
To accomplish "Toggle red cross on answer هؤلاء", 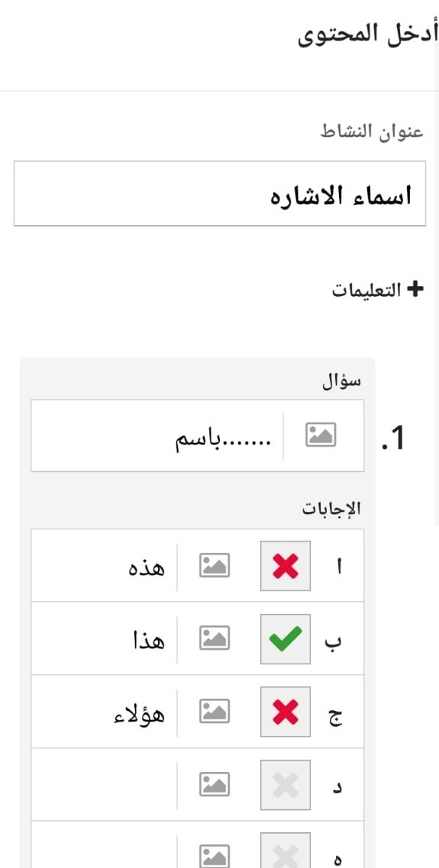I will click(x=286, y=712).
